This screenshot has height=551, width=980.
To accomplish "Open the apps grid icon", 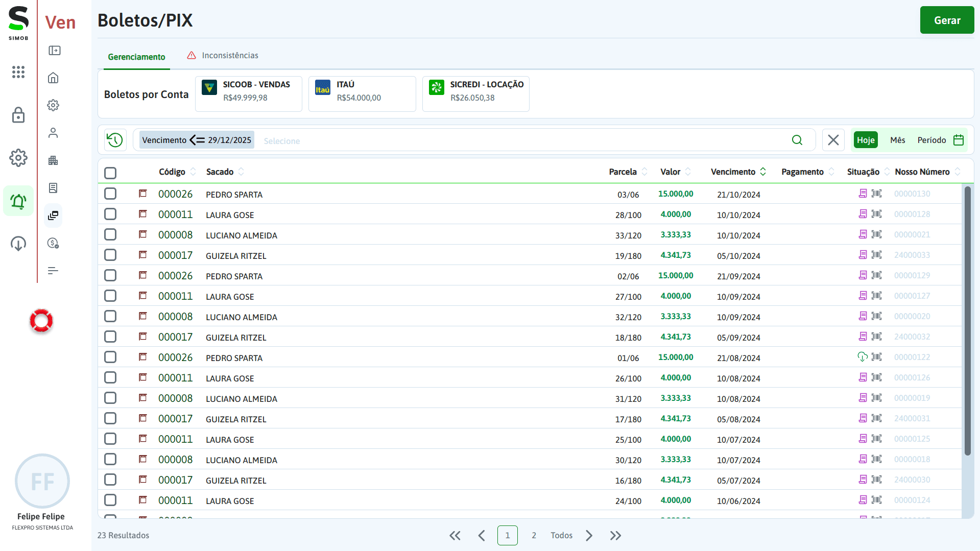I will 18,72.
